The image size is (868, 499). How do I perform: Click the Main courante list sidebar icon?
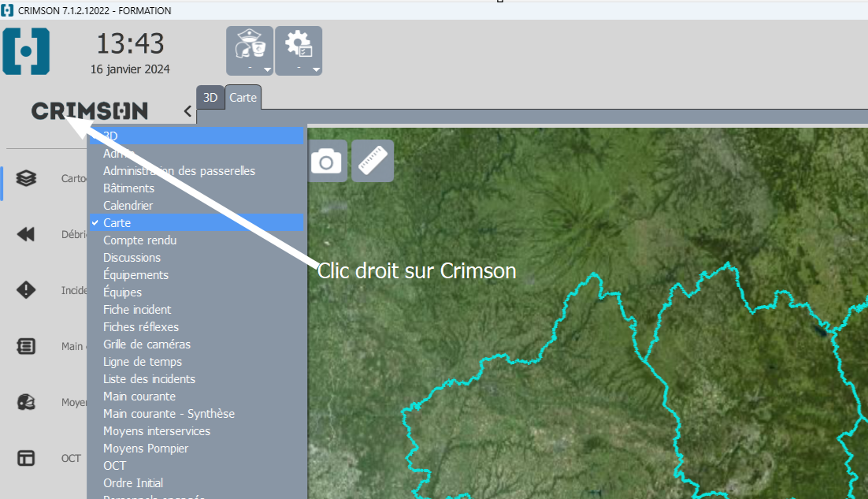[x=26, y=346]
